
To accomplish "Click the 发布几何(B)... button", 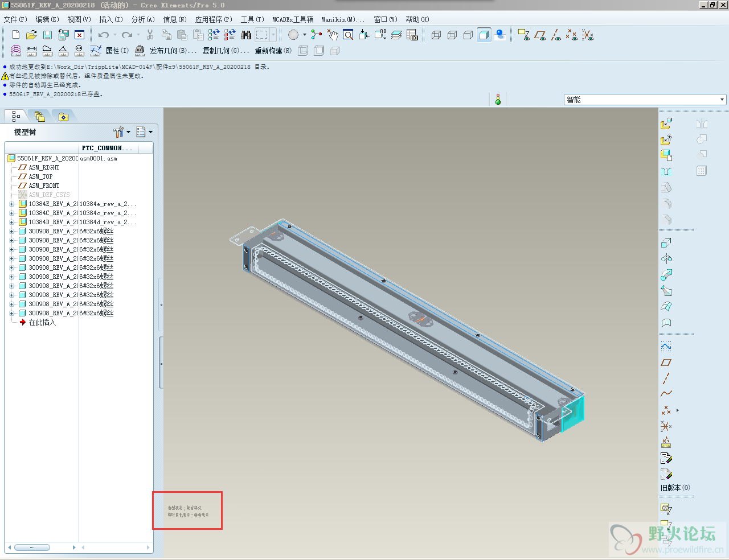I will click(x=173, y=51).
